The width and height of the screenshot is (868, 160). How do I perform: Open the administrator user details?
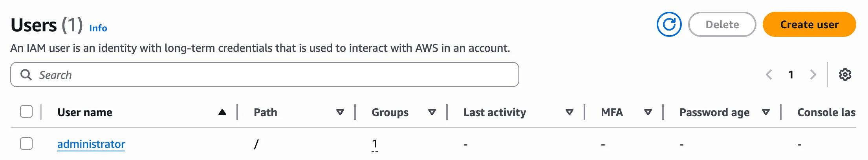pos(91,144)
